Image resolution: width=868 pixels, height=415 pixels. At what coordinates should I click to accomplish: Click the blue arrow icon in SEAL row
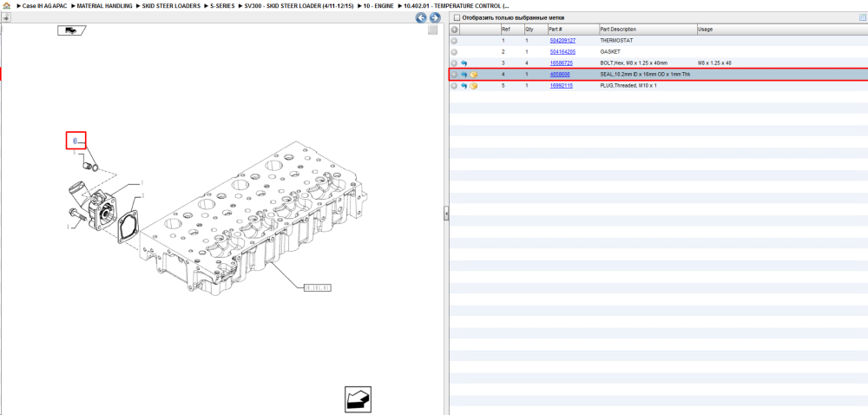[x=464, y=74]
